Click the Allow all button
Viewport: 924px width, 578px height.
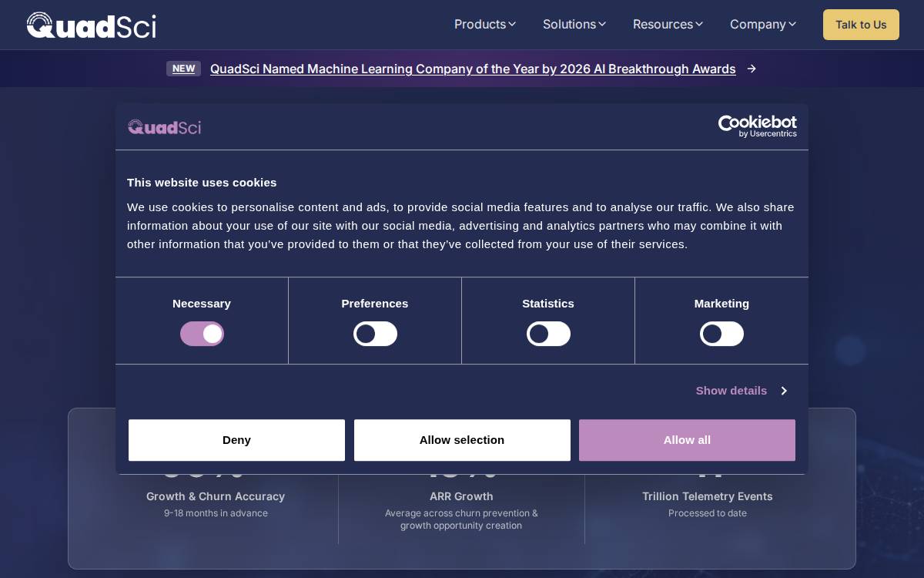687,440
